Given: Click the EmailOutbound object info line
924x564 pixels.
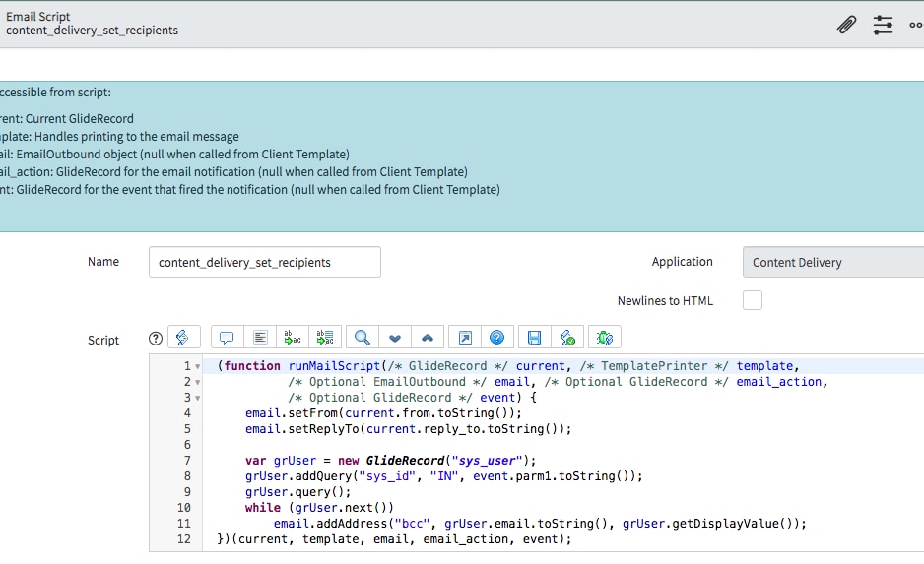Looking at the screenshot, I should 174,155.
